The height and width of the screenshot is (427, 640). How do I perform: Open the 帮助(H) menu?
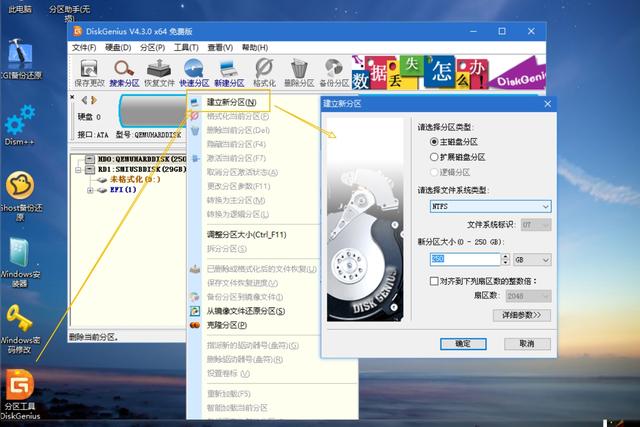click(255, 48)
